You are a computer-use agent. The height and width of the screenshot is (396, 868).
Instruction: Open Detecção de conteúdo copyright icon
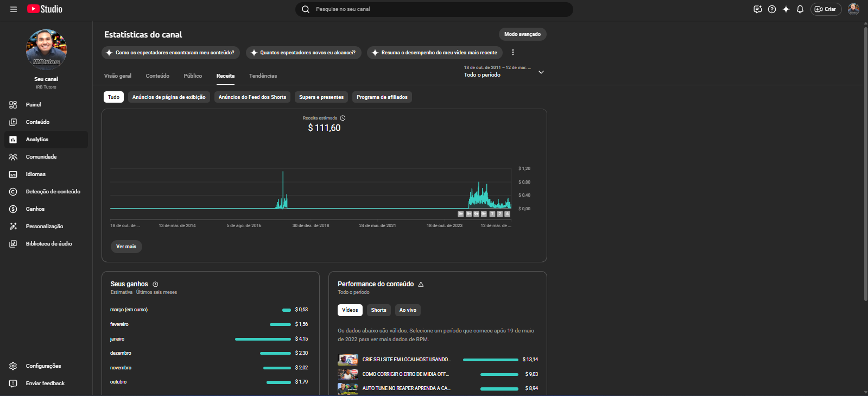pyautogui.click(x=13, y=192)
